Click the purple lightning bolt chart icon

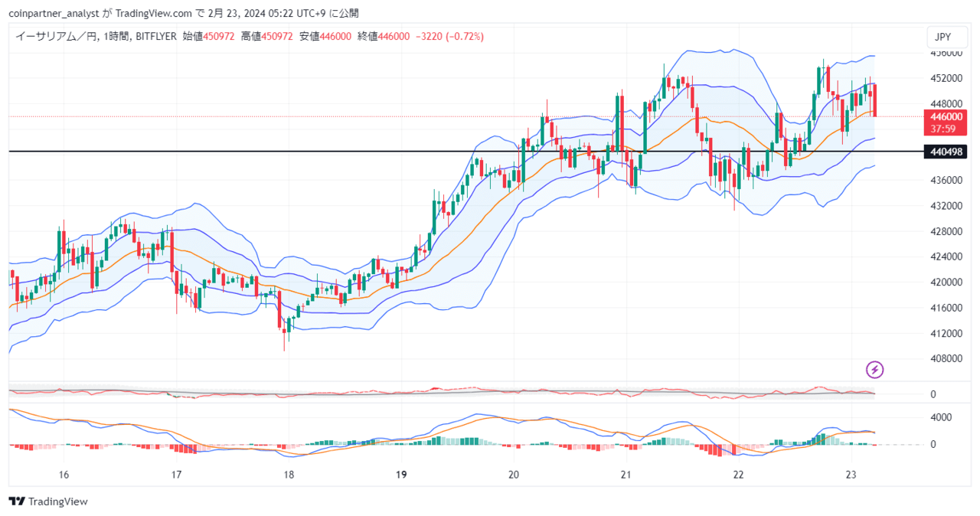pos(874,370)
